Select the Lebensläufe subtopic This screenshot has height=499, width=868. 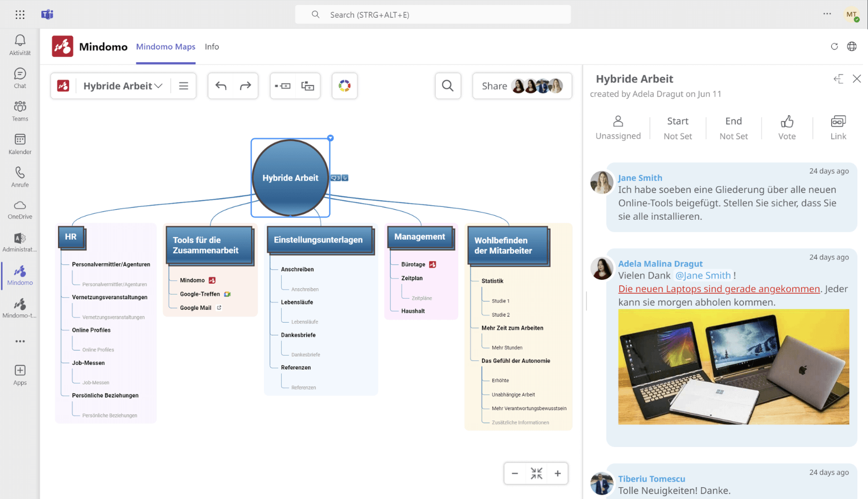pyautogui.click(x=297, y=302)
